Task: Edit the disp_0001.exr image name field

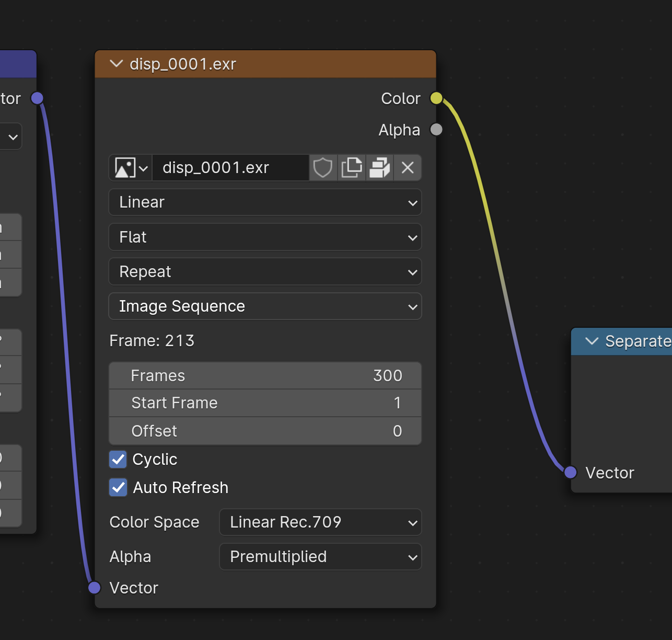Action: coord(230,168)
